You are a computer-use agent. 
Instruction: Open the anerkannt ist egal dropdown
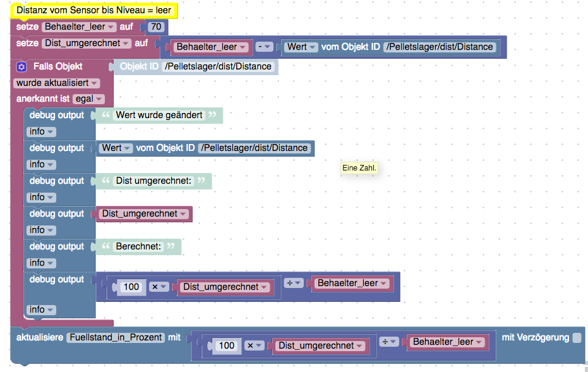(88, 99)
